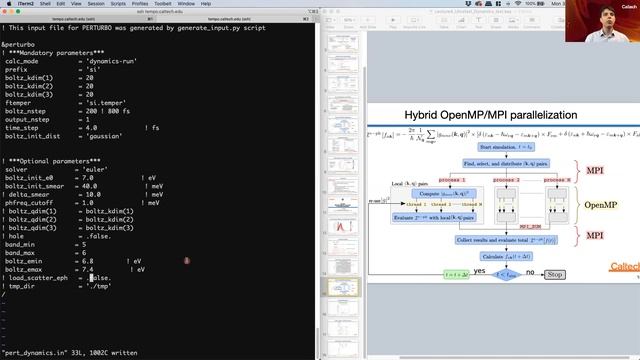This screenshot has height=360, width=640.
Task: Open the Edit menu in iTerm2
Action: pos(61,4)
